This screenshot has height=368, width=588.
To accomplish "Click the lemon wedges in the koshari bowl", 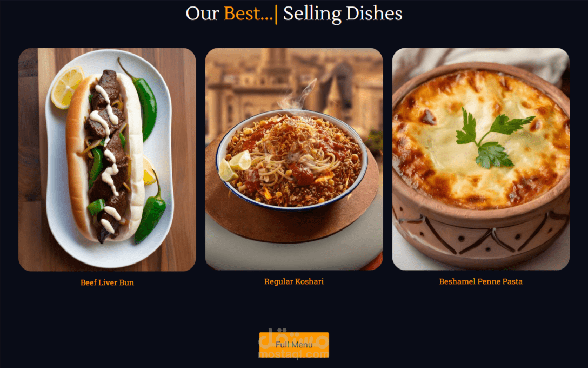I will 235,165.
